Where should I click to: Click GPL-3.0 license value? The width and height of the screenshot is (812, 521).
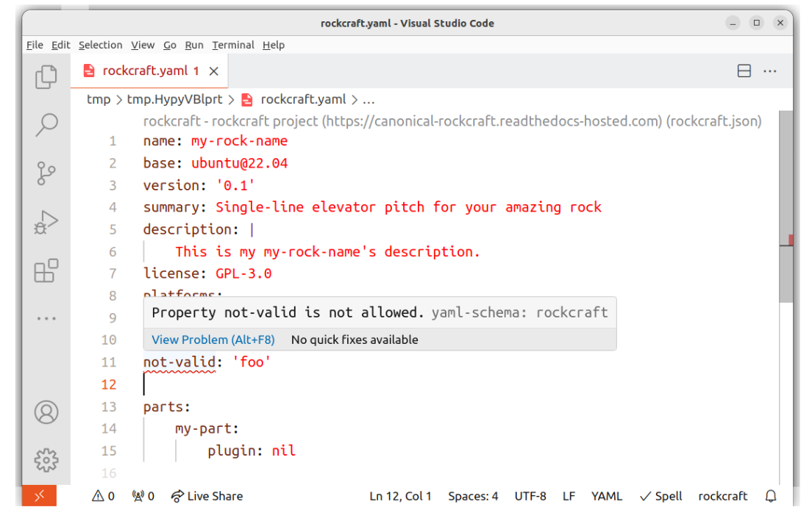(243, 273)
